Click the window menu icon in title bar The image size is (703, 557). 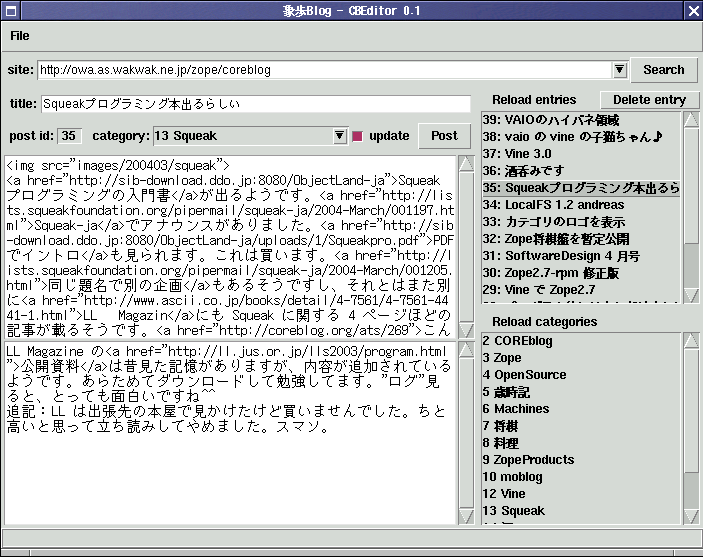click(x=11, y=11)
